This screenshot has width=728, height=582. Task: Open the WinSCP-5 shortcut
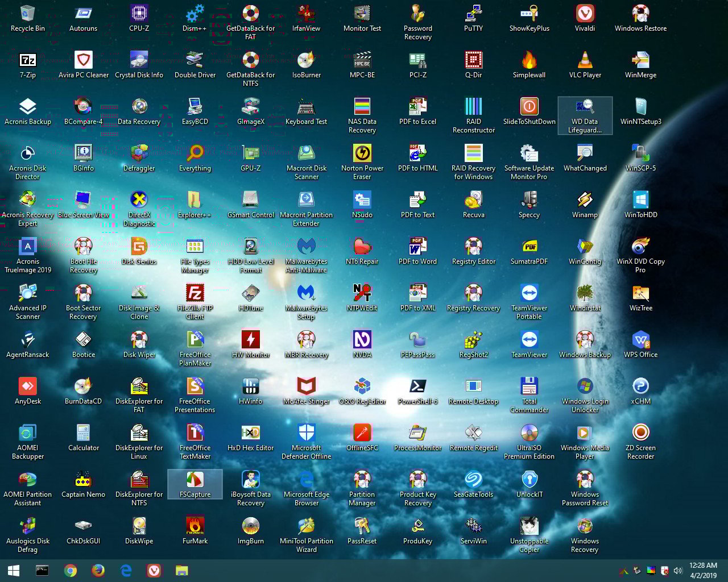(x=640, y=157)
